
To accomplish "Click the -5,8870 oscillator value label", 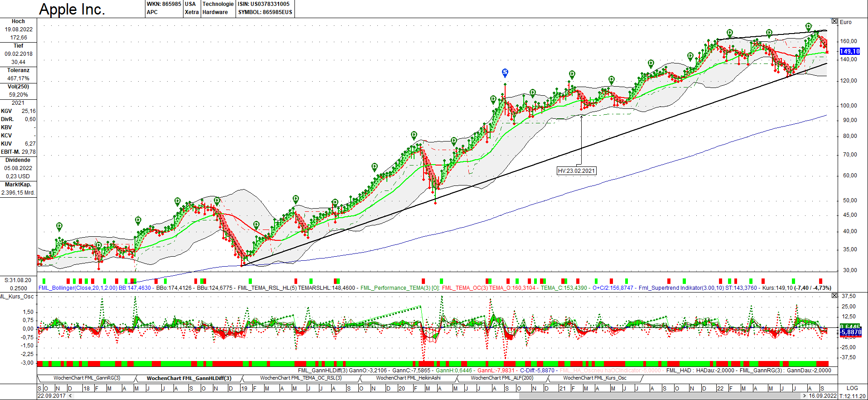I will coord(851,332).
